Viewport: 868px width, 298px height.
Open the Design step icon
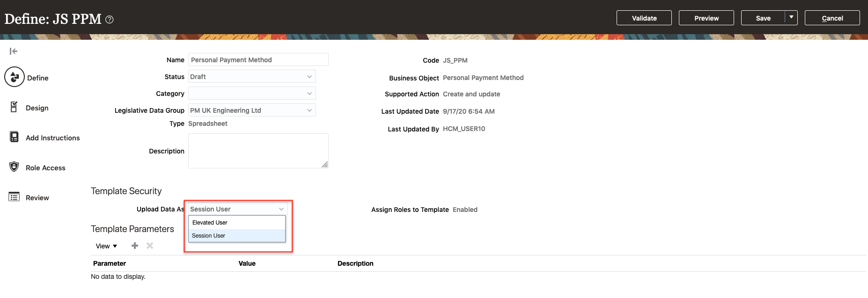point(14,107)
